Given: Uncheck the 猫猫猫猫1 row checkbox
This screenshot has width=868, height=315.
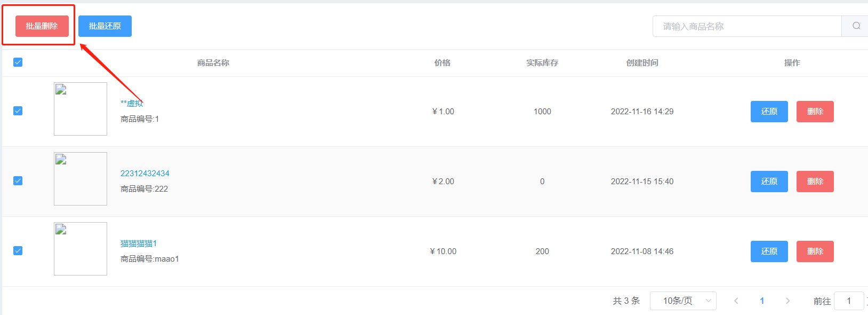Looking at the screenshot, I should (x=18, y=251).
